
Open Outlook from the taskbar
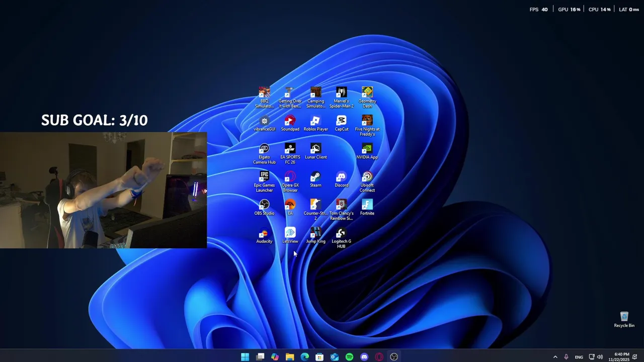[x=335, y=357]
